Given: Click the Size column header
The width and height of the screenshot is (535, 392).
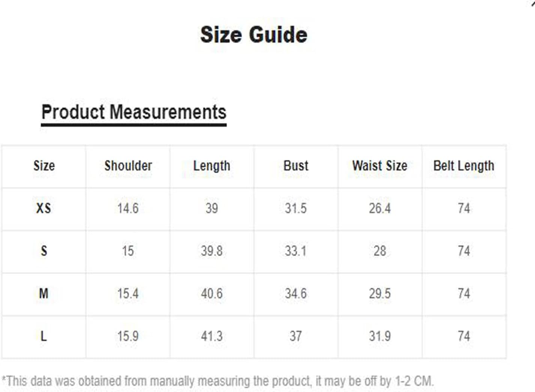Looking at the screenshot, I should 44,166.
